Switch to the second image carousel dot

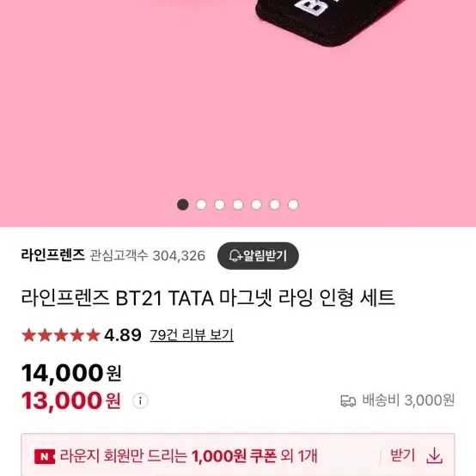[201, 204]
